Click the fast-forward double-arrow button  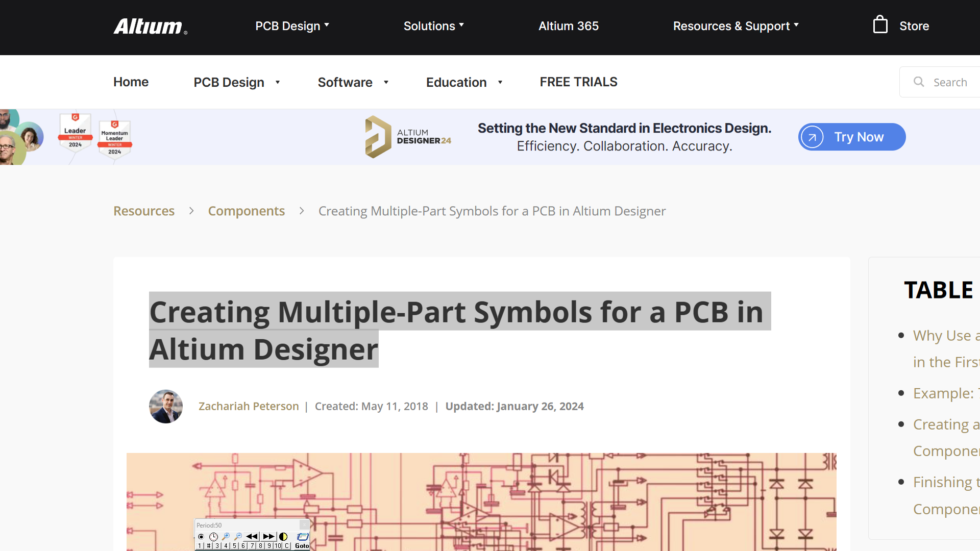click(x=268, y=536)
